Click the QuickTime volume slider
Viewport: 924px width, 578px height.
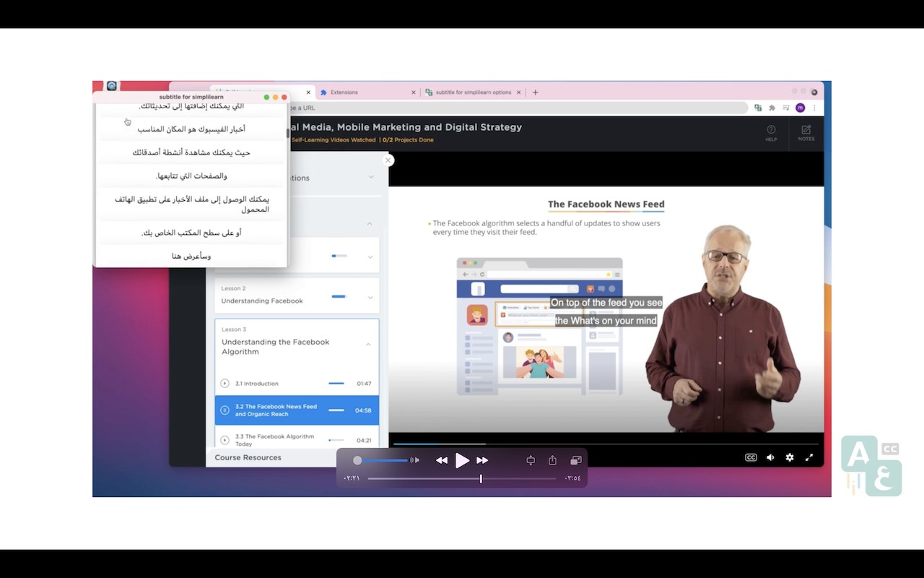(x=382, y=460)
